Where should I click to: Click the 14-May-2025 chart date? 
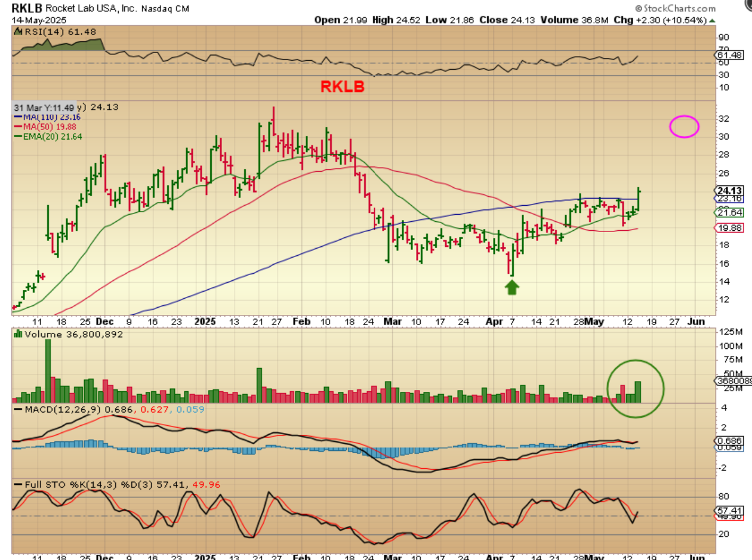pos(35,20)
